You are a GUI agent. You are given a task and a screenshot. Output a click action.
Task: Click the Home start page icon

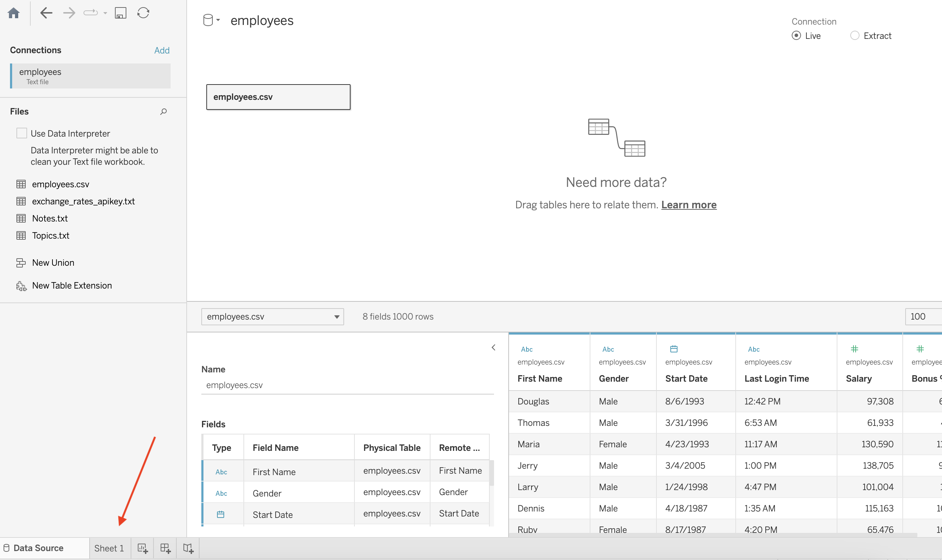click(14, 13)
